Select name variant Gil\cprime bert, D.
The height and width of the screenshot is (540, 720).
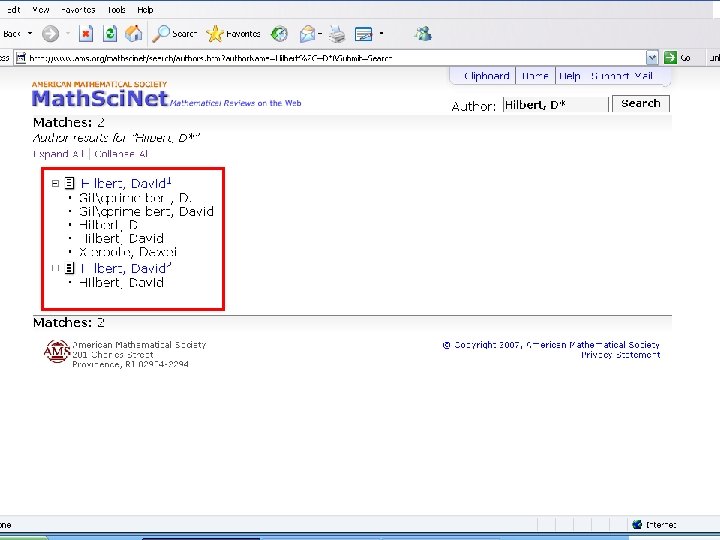(x=135, y=198)
